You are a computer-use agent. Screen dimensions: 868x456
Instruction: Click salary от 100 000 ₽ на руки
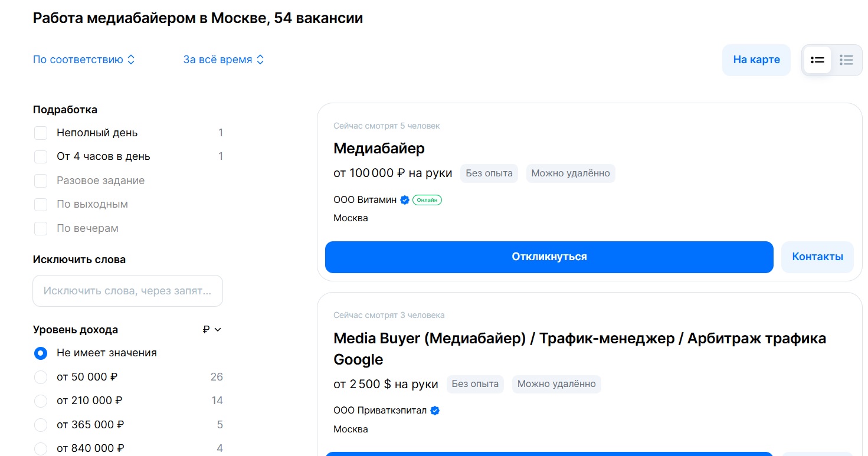393,173
